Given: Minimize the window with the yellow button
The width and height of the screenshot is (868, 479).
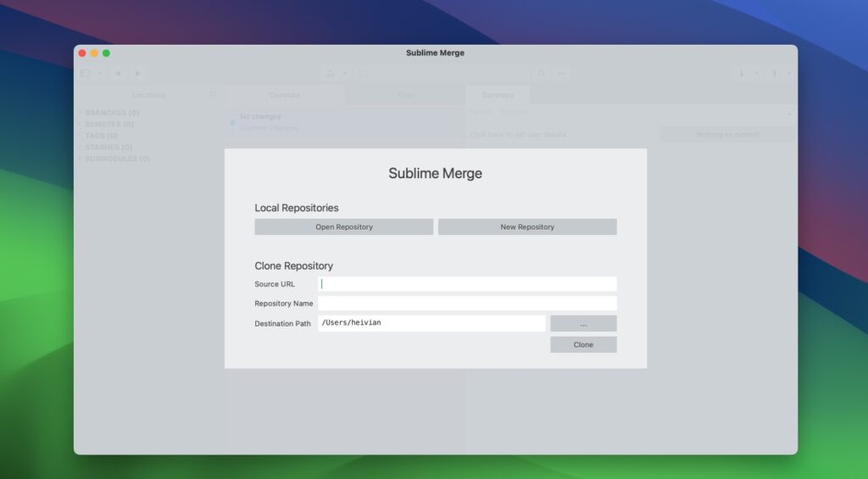Looking at the screenshot, I should click(94, 53).
